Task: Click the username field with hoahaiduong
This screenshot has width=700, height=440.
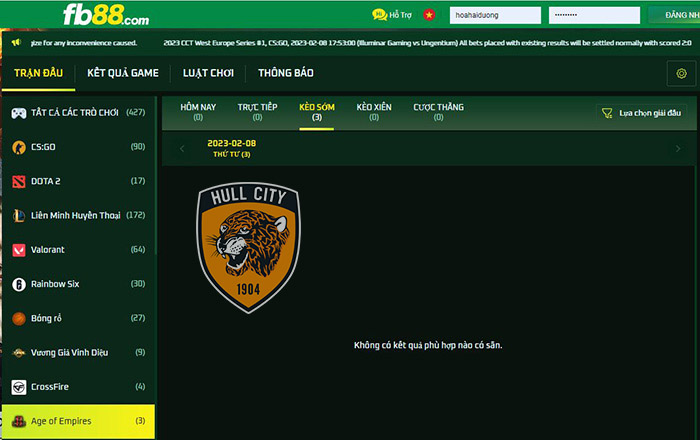Action: [x=495, y=15]
